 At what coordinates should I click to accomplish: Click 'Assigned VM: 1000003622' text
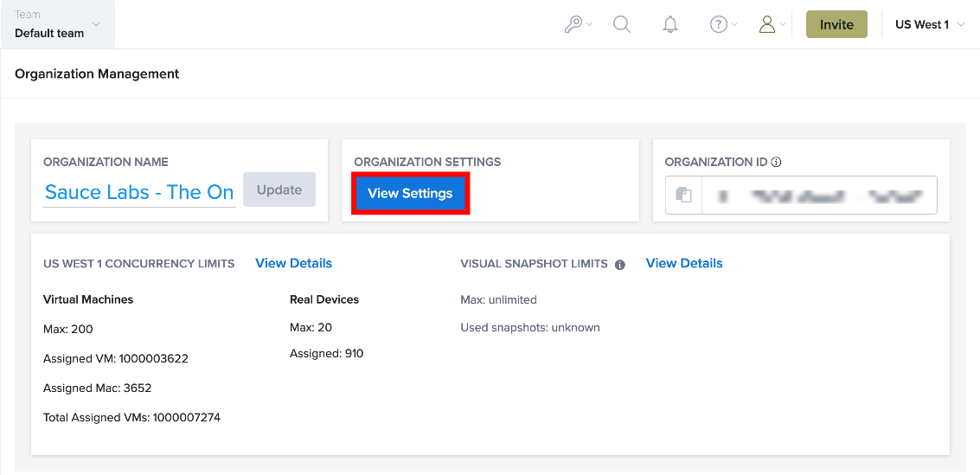(116, 359)
